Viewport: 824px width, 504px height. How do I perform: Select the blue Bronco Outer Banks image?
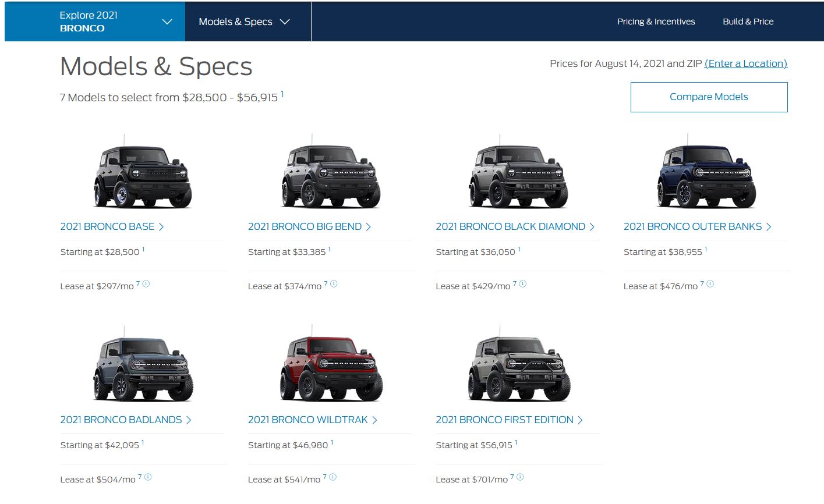706,172
